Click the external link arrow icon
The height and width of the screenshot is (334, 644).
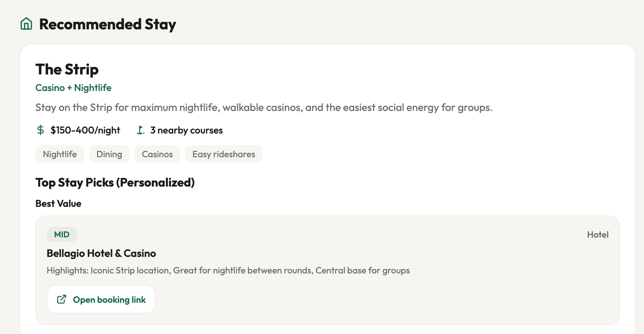[x=62, y=299]
